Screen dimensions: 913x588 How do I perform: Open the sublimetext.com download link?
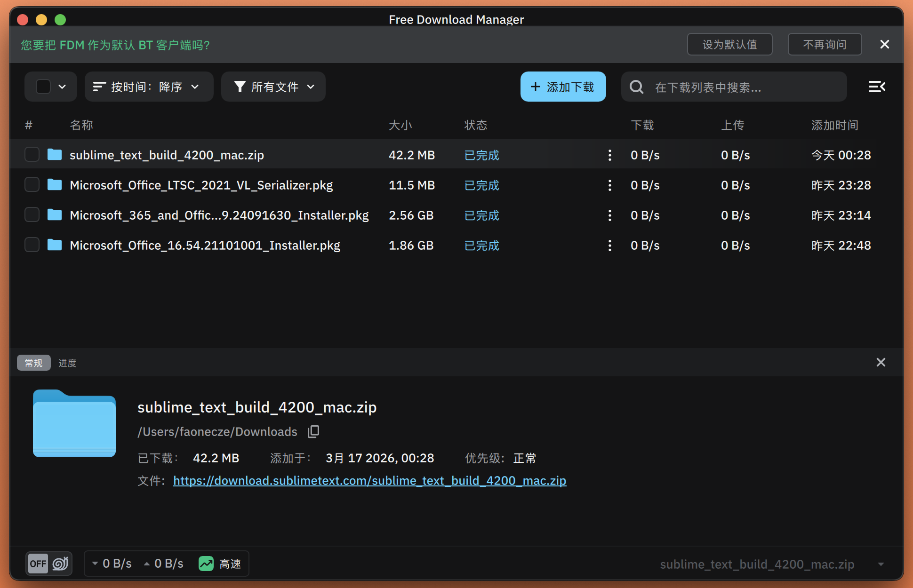369,481
